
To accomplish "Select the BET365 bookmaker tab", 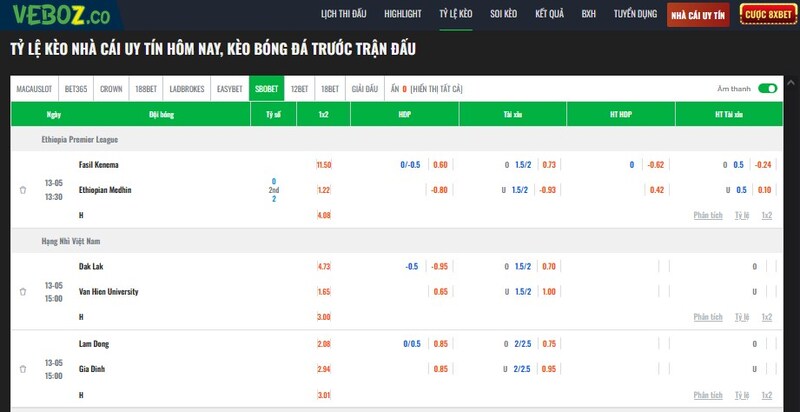I will tap(76, 89).
